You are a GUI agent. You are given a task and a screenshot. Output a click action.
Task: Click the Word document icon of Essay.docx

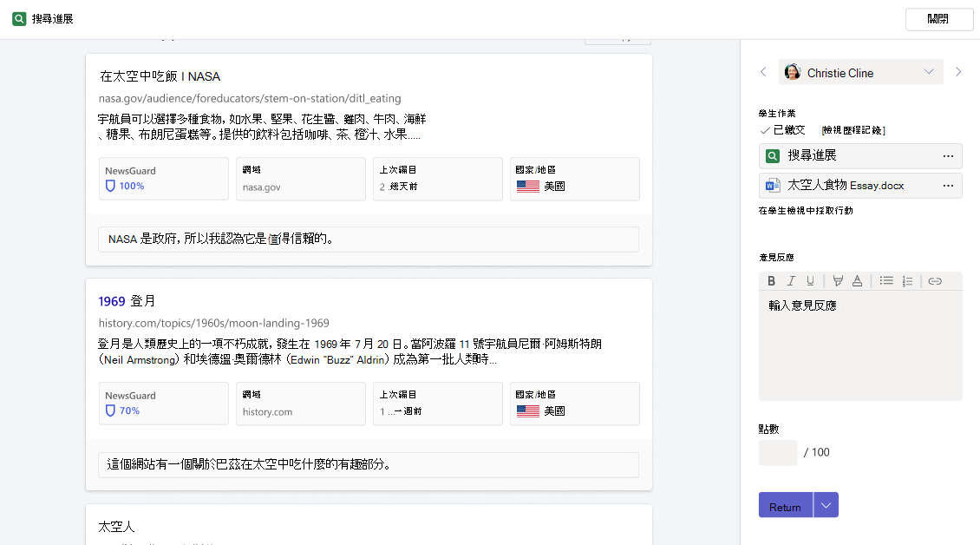pyautogui.click(x=773, y=186)
